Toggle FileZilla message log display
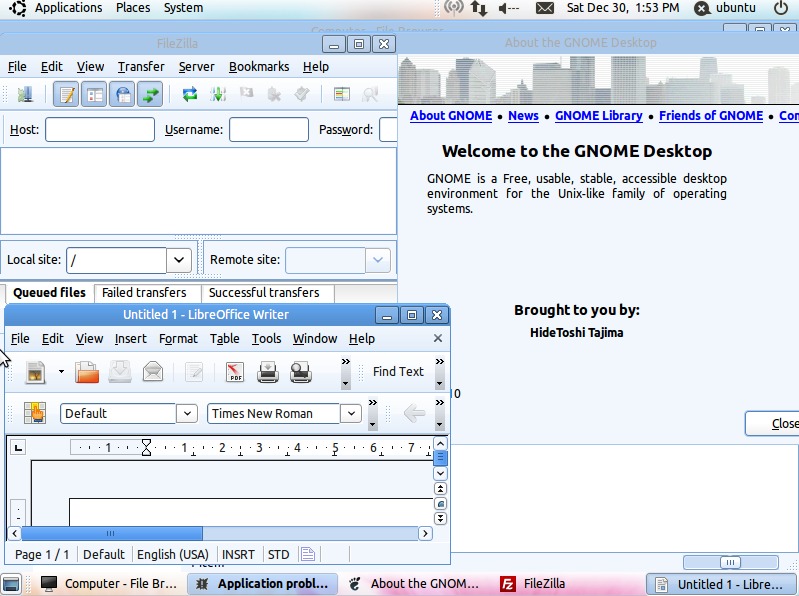Image resolution: width=799 pixels, height=596 pixels. [x=66, y=94]
